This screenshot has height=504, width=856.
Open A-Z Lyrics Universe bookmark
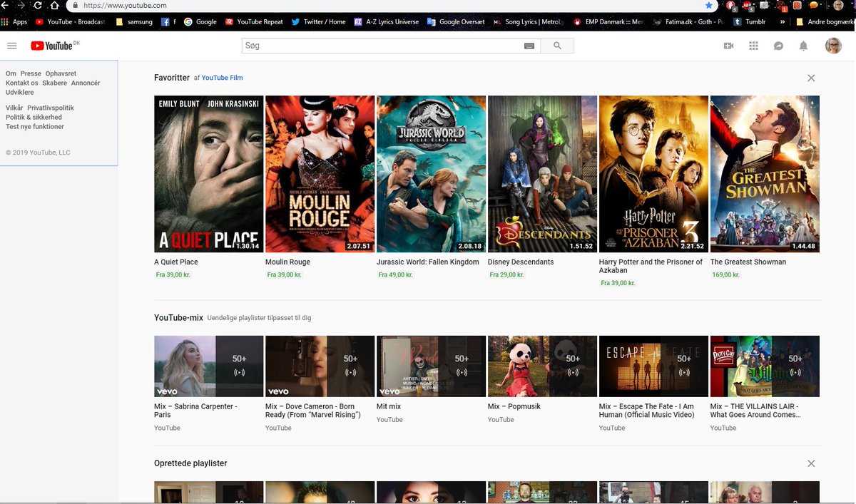386,21
